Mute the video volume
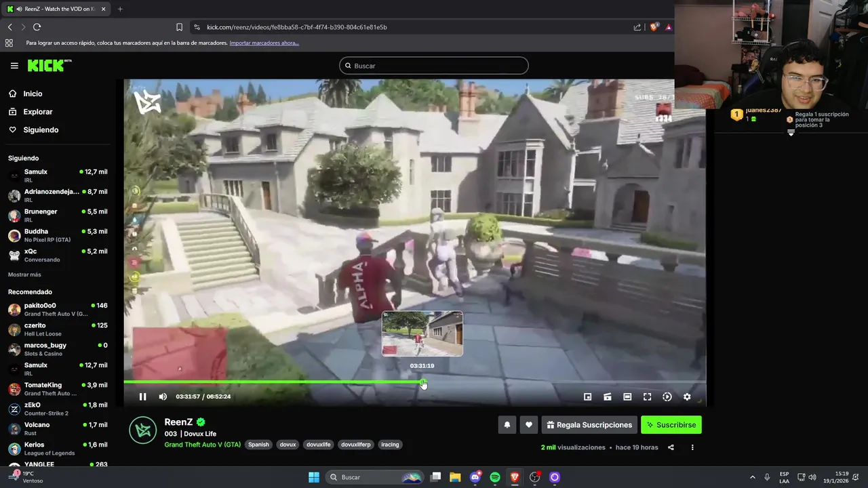This screenshot has width=868, height=488. pyautogui.click(x=163, y=396)
